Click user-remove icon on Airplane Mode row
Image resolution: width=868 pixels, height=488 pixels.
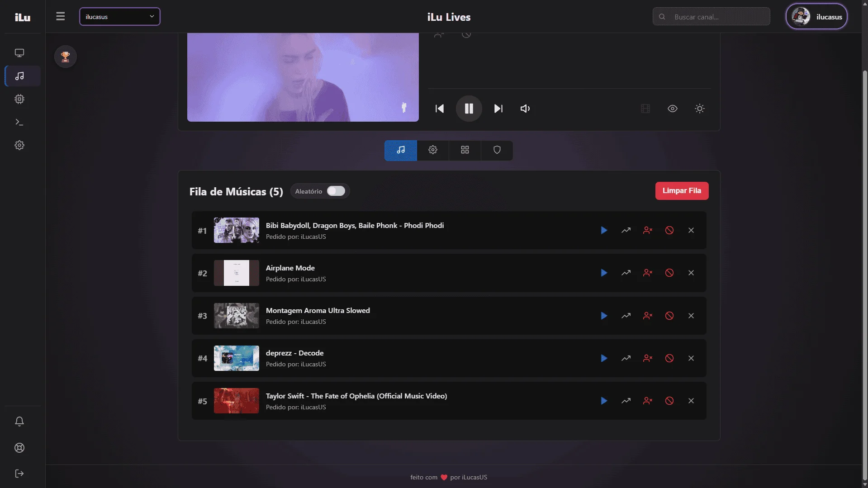pos(648,273)
